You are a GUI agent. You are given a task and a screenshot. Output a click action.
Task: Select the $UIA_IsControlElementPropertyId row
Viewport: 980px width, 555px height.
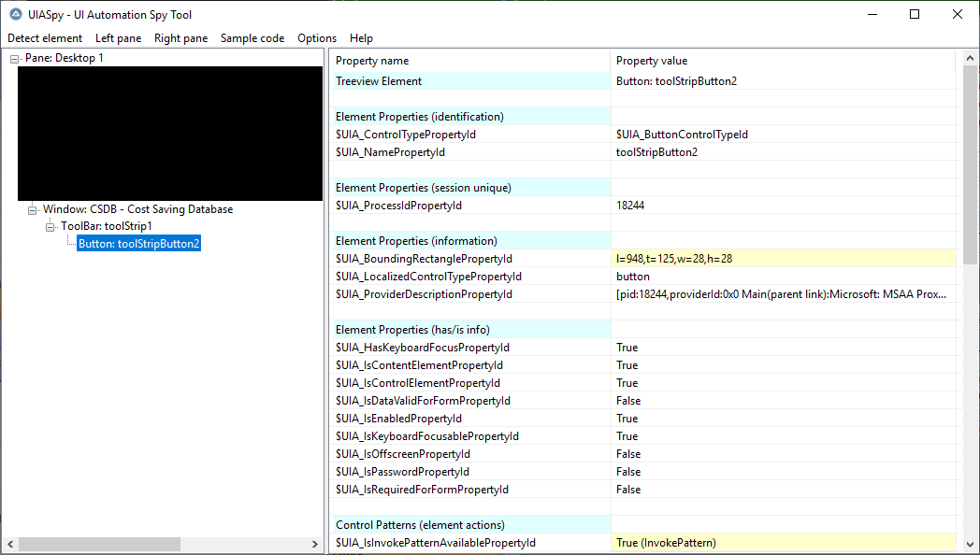click(643, 383)
